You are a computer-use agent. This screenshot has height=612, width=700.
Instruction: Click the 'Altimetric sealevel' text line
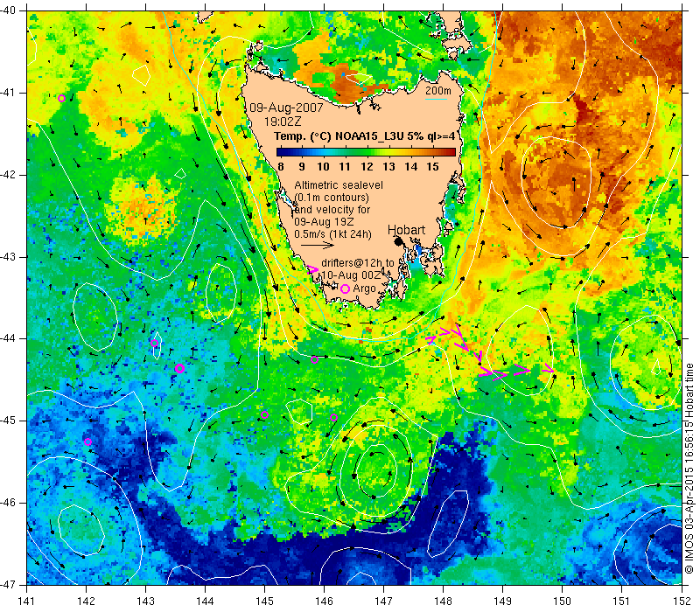tap(339, 185)
